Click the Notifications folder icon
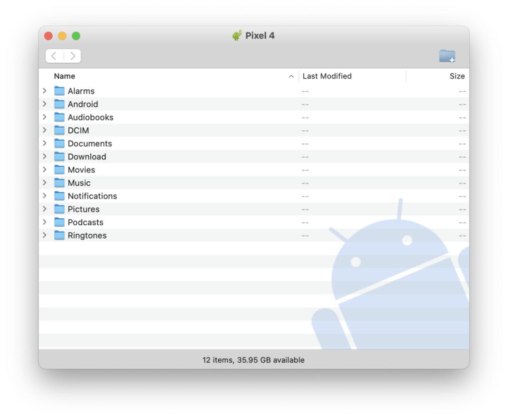 pyautogui.click(x=59, y=196)
